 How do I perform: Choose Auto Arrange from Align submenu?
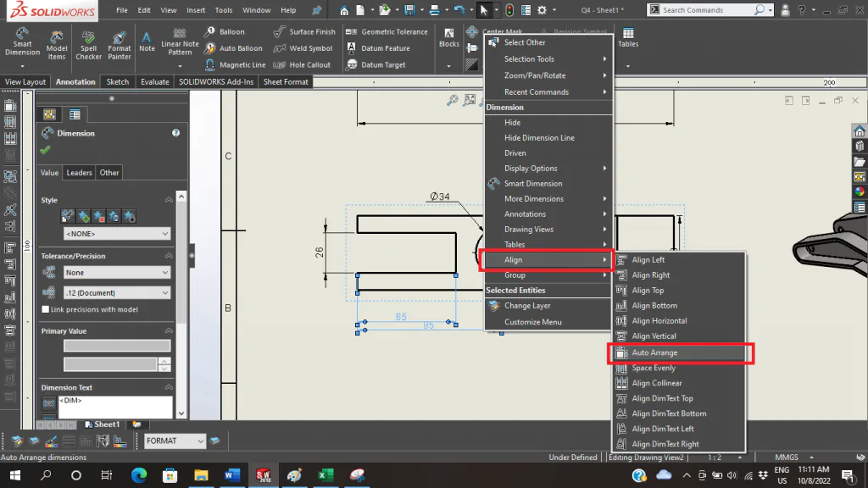680,352
